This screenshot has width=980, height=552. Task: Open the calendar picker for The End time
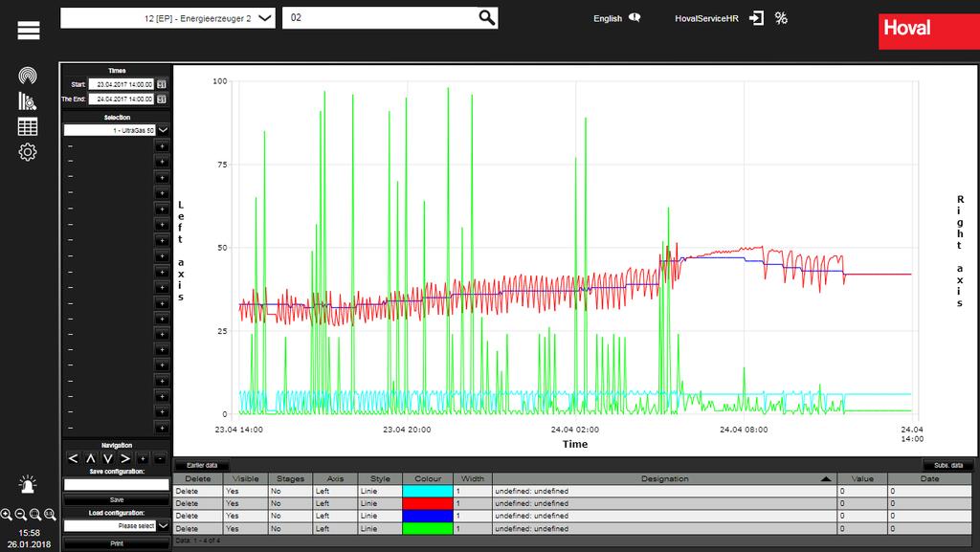click(x=161, y=99)
